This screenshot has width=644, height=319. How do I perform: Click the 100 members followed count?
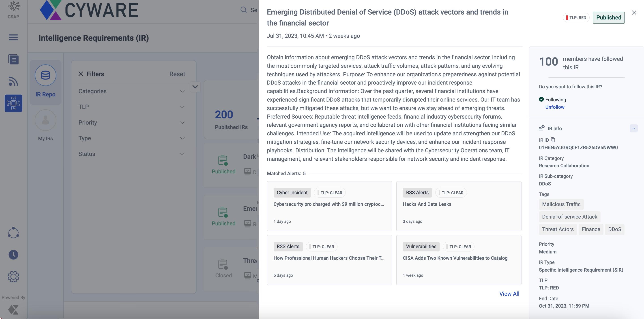click(549, 62)
